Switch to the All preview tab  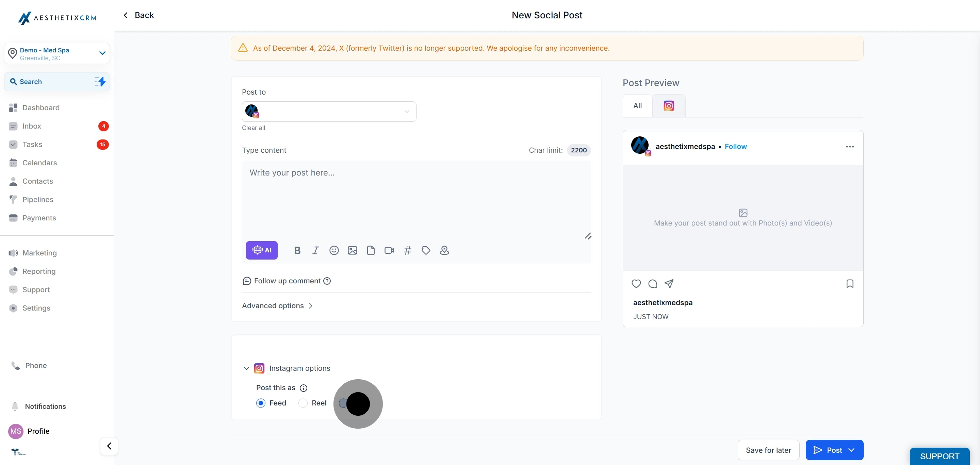637,106
